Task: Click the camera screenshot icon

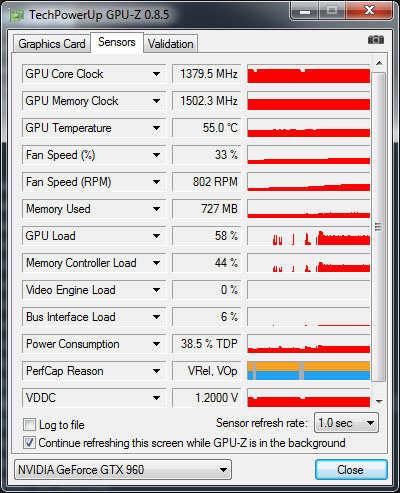Action: pos(376,40)
